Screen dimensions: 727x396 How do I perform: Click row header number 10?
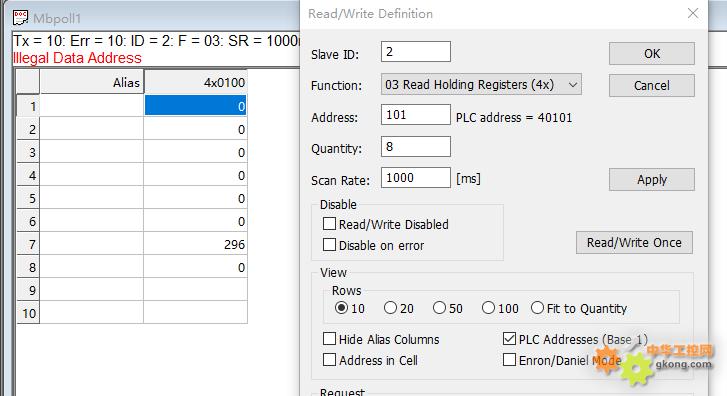click(28, 313)
